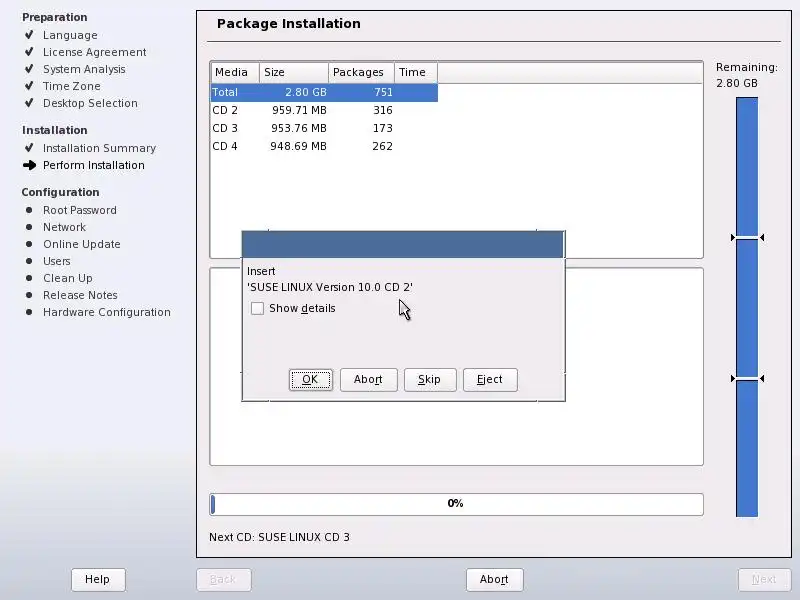Select Installation Summary step
The height and width of the screenshot is (600, 800).
point(99,148)
